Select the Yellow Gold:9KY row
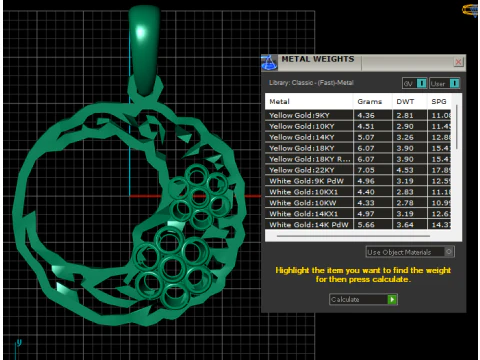The width and height of the screenshot is (480, 360). point(358,115)
